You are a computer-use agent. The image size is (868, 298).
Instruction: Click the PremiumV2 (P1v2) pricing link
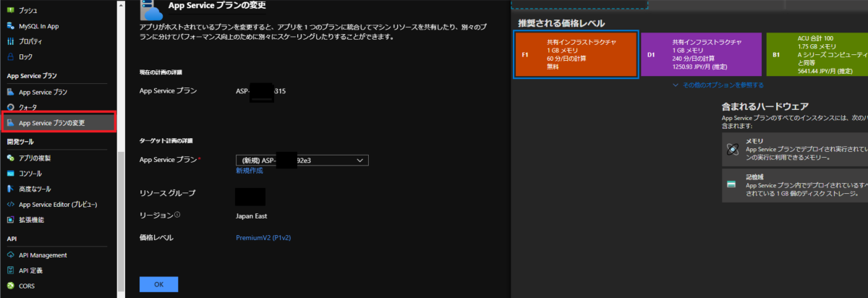[263, 237]
